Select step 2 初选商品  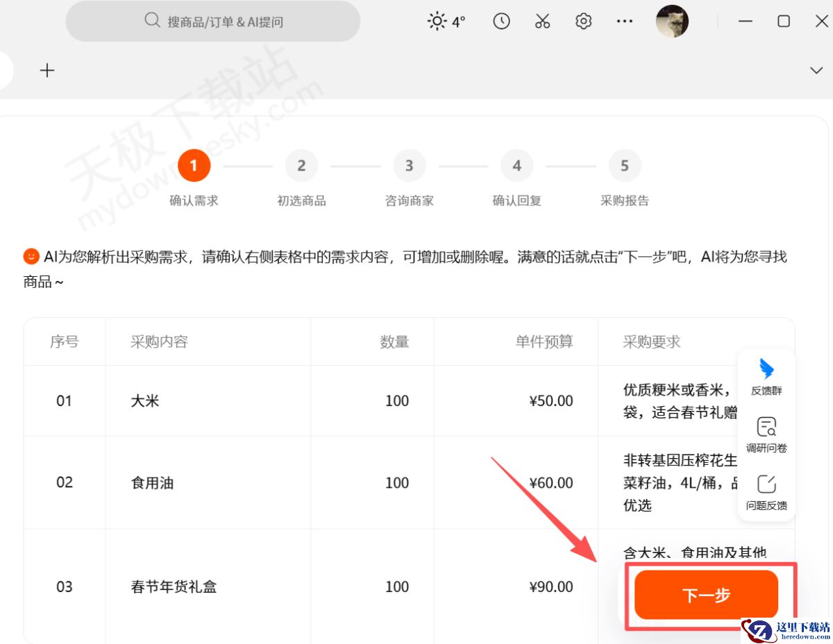coord(301,165)
